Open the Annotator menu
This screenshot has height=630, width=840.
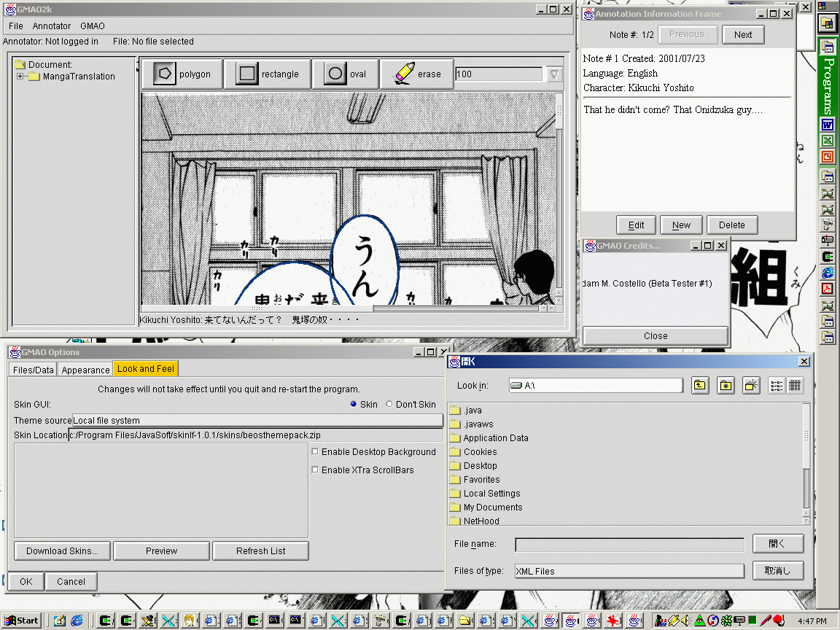[52, 26]
